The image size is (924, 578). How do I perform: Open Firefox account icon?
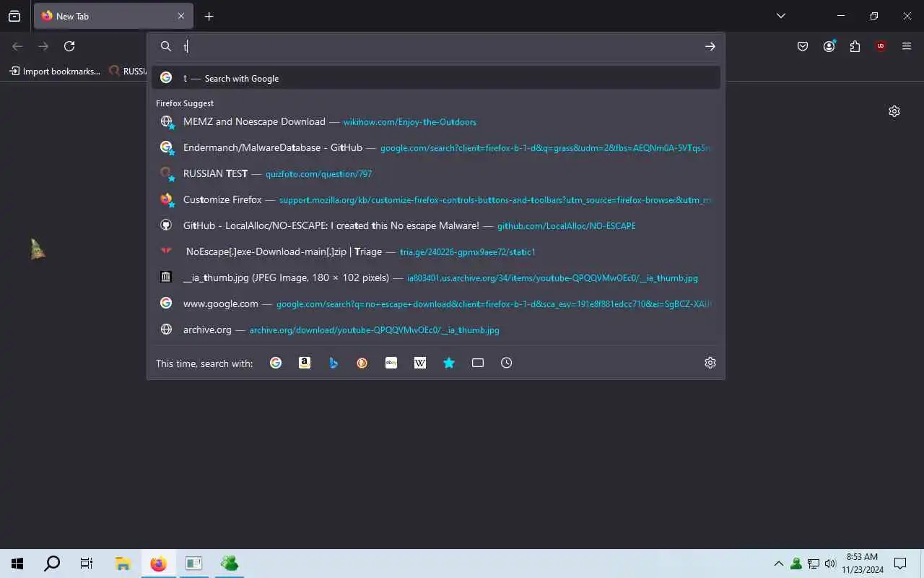click(829, 46)
